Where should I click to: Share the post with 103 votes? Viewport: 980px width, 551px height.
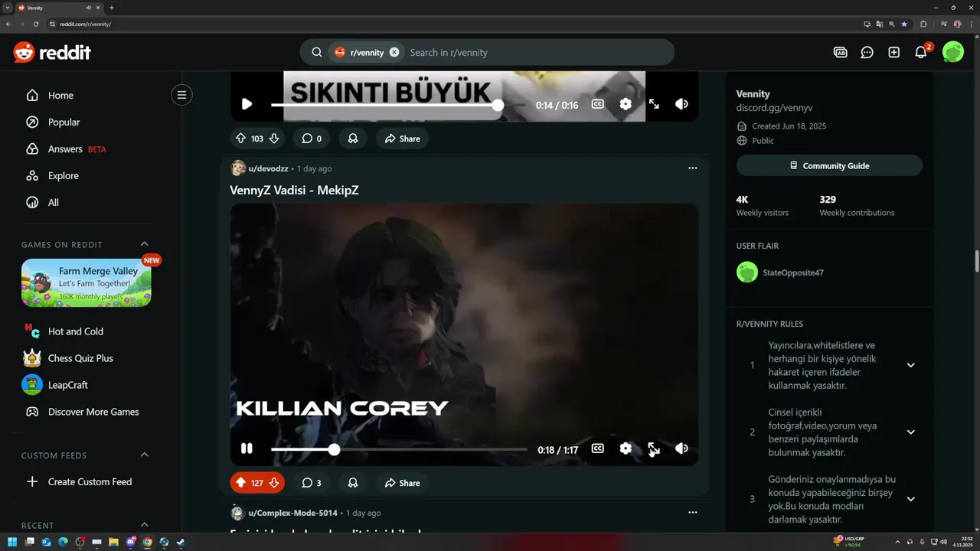tap(403, 139)
